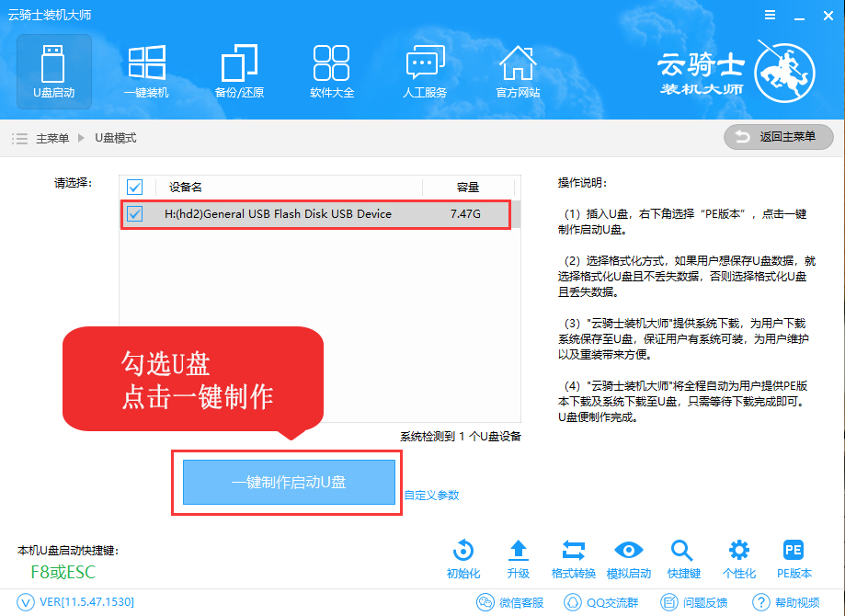Open the 软件大全 software catalog

click(x=332, y=72)
